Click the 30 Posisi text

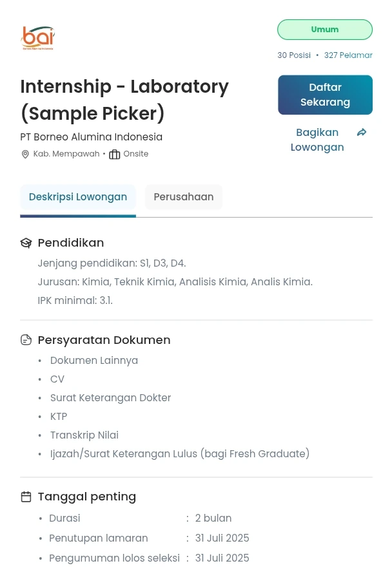(294, 55)
